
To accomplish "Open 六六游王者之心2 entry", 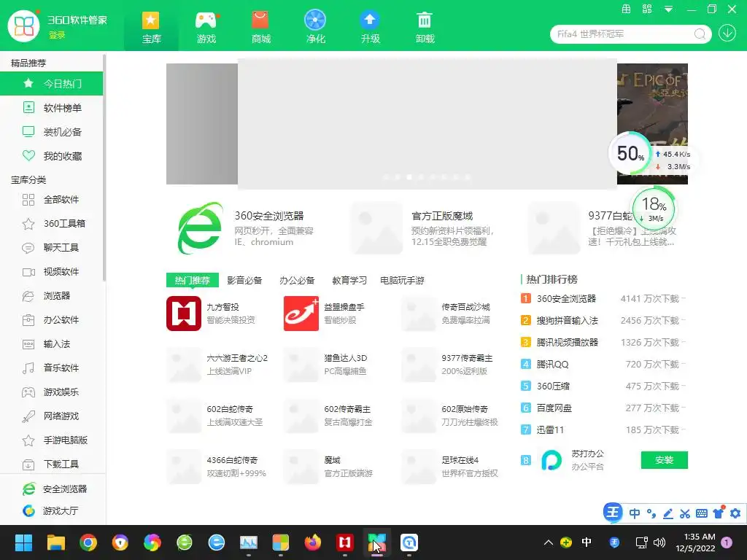I will tap(217, 365).
